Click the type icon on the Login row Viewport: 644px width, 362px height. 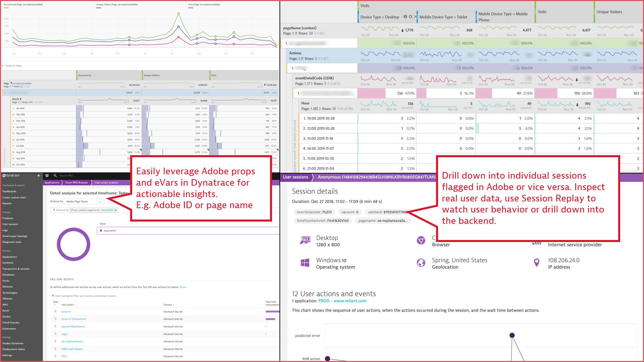55,334
